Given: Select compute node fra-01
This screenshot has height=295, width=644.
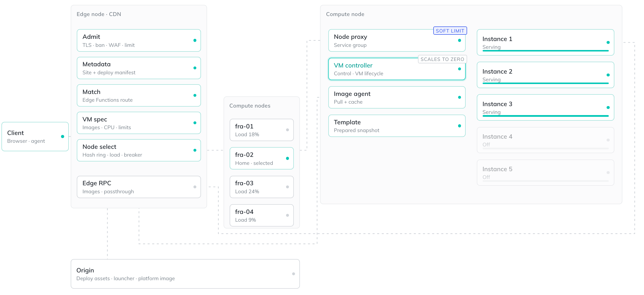Looking at the screenshot, I should point(261,130).
